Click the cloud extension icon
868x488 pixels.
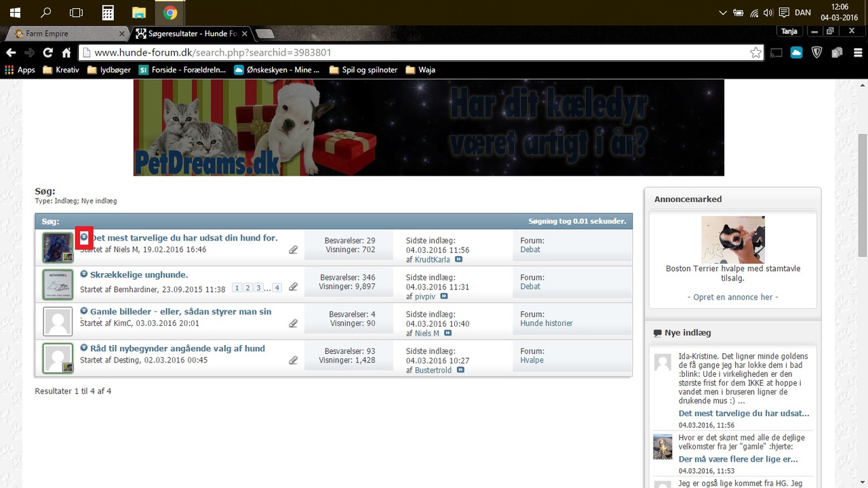(x=796, y=52)
